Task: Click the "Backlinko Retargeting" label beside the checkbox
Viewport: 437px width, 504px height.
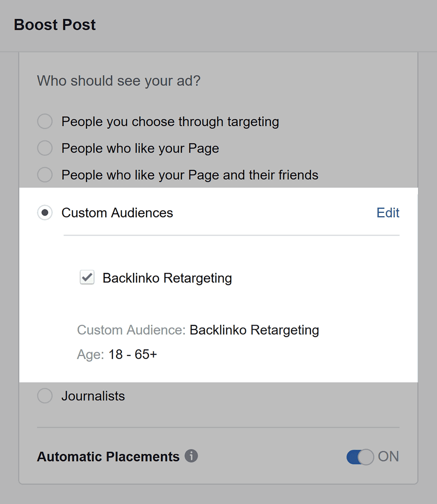Action: coord(167,278)
